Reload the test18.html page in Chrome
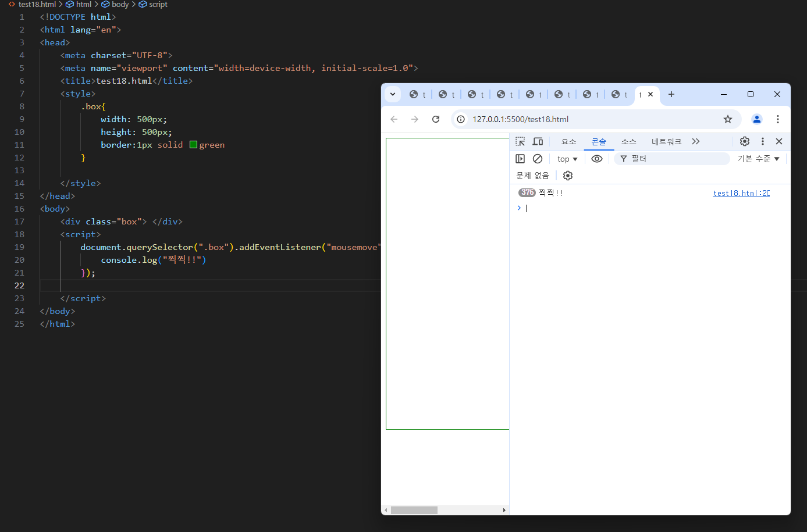Image resolution: width=807 pixels, height=532 pixels. tap(436, 119)
